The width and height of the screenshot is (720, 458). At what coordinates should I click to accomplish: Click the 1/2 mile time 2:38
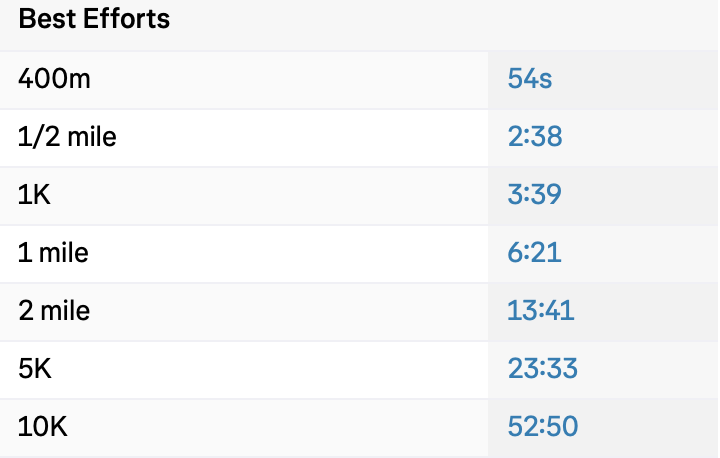pos(535,137)
